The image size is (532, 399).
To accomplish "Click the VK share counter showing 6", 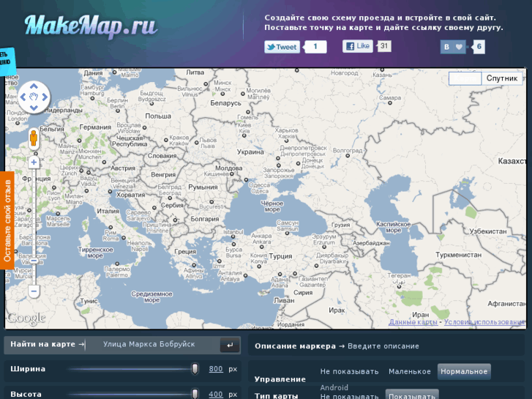I will (x=479, y=47).
